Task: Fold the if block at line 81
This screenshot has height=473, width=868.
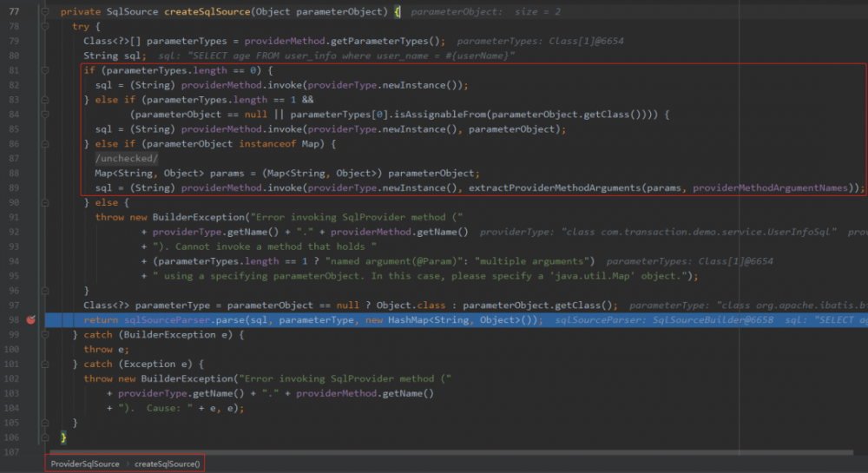Action: [45, 70]
